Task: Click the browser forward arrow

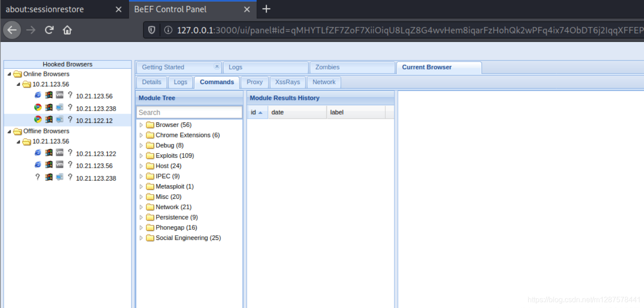Action: [x=31, y=30]
